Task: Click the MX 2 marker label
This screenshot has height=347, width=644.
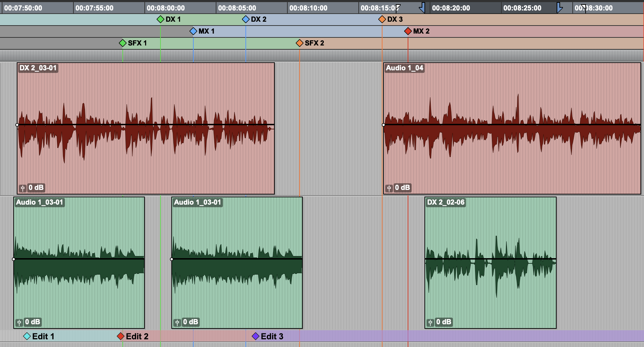Action: point(421,31)
